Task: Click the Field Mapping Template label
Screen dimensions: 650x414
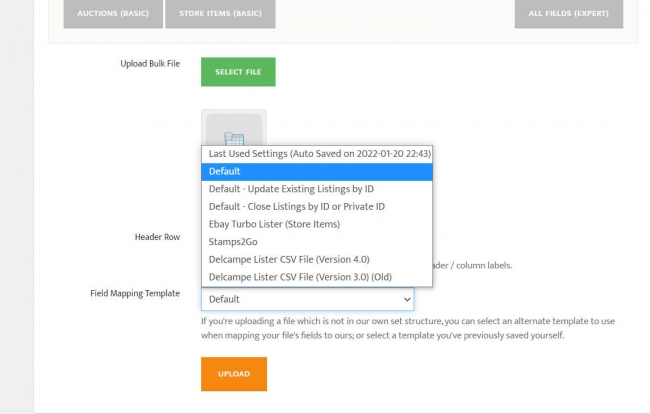Action: coord(134,293)
